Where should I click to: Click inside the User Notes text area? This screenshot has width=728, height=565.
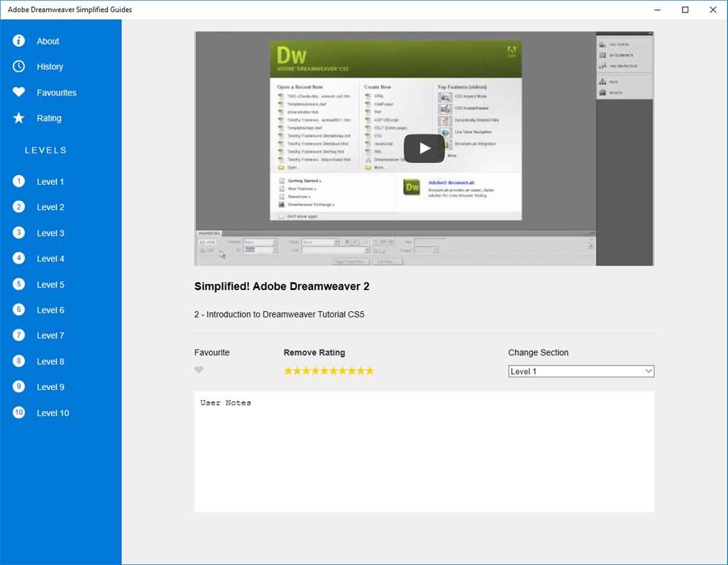click(424, 452)
